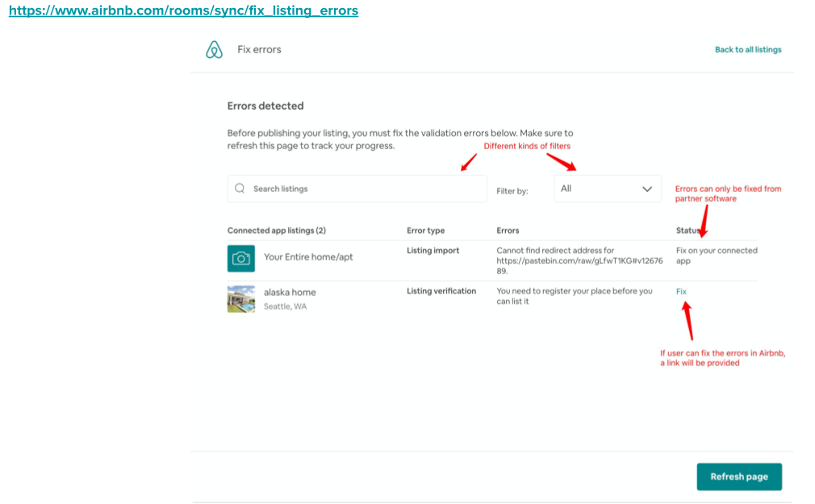The width and height of the screenshot is (815, 504).
Task: Go back via "Back to all listings"
Action: [747, 50]
